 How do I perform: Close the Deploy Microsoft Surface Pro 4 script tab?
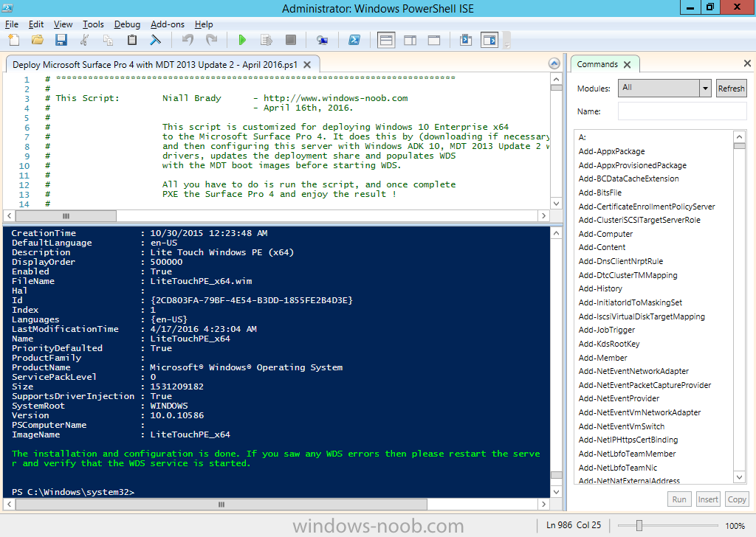(x=307, y=64)
